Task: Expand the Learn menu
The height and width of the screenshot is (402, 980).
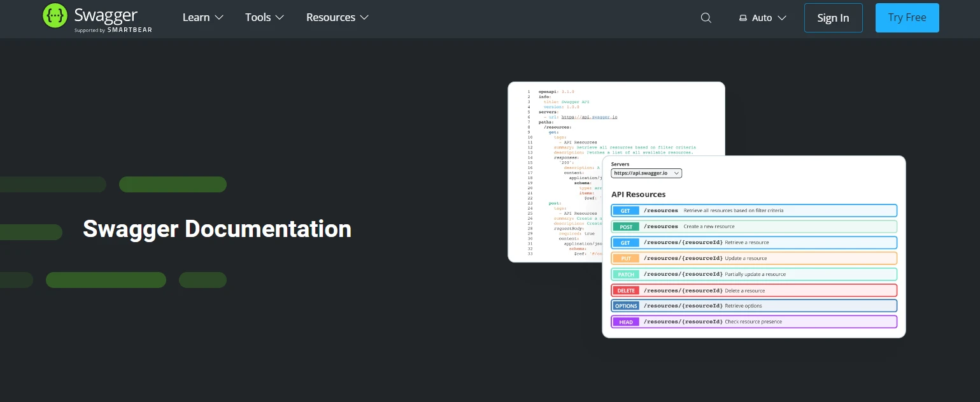Action: [x=202, y=18]
